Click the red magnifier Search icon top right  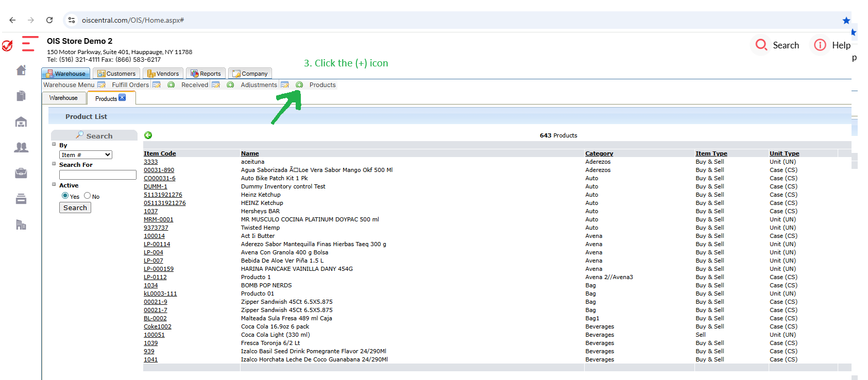[761, 45]
